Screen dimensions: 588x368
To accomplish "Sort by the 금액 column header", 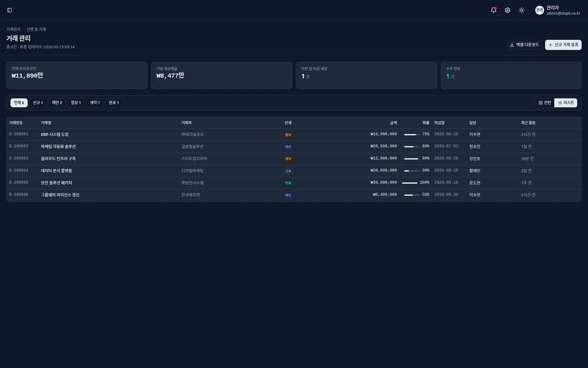I will [x=393, y=123].
